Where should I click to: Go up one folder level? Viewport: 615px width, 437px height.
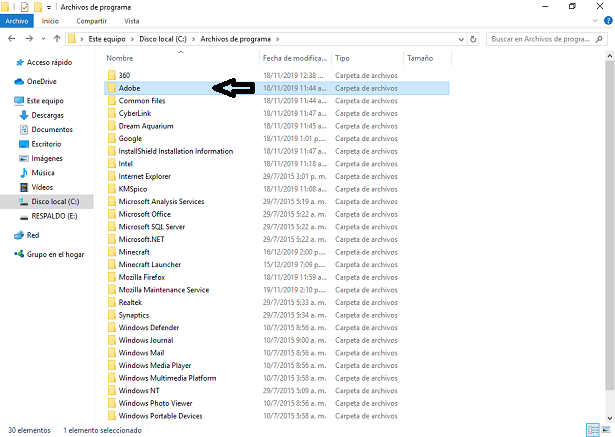coord(57,38)
